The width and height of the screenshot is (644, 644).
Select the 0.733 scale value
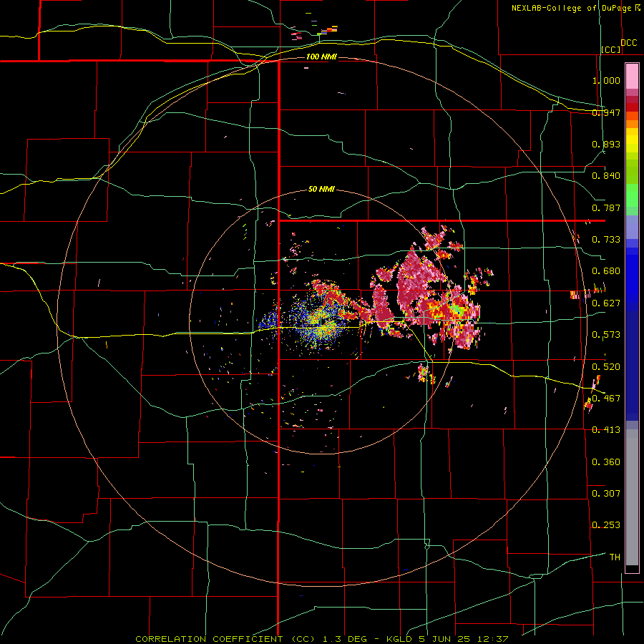606,240
